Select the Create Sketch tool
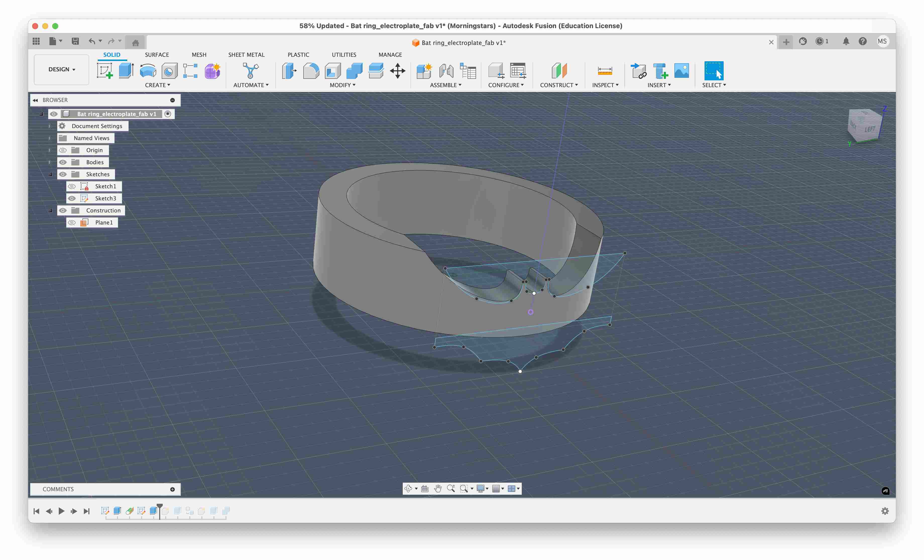Viewport: 924px width, 560px height. 105,71
